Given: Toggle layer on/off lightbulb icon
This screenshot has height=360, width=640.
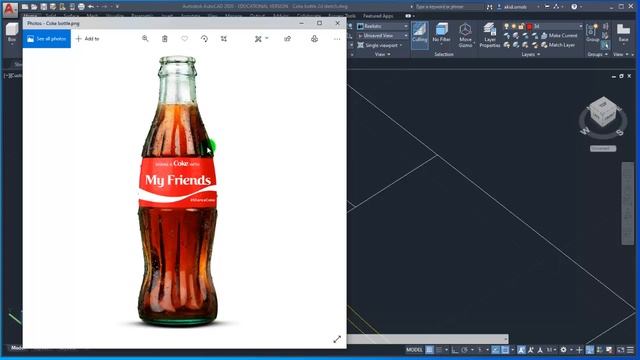Looking at the screenshot, I should (x=507, y=26).
